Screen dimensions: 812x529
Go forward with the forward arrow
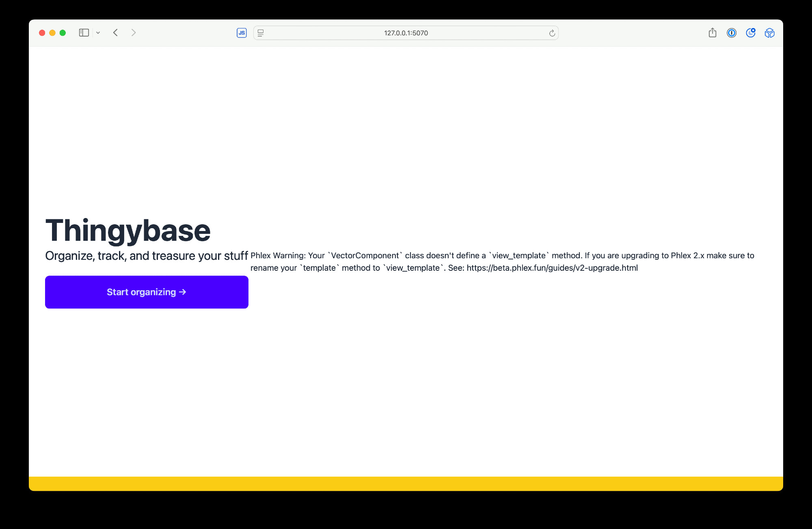click(134, 32)
